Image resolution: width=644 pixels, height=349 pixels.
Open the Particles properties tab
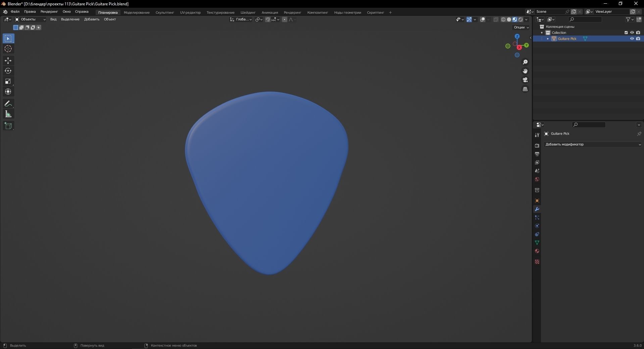[537, 218]
